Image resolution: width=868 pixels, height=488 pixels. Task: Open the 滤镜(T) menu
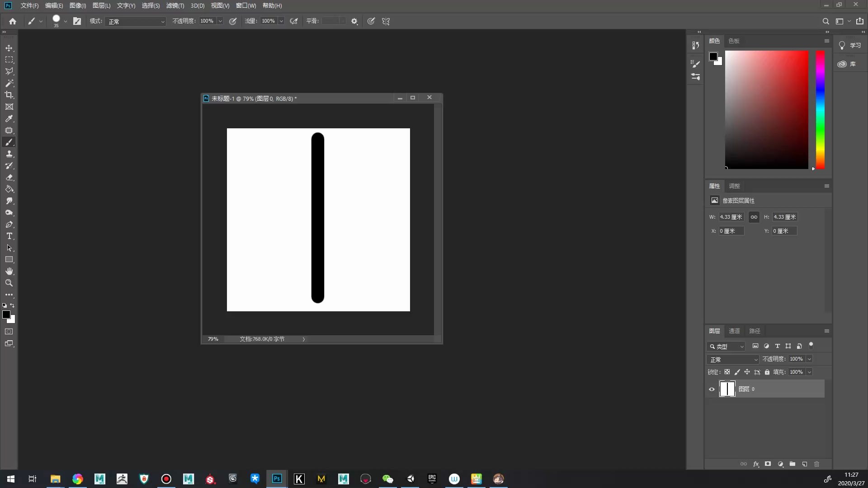coord(175,5)
